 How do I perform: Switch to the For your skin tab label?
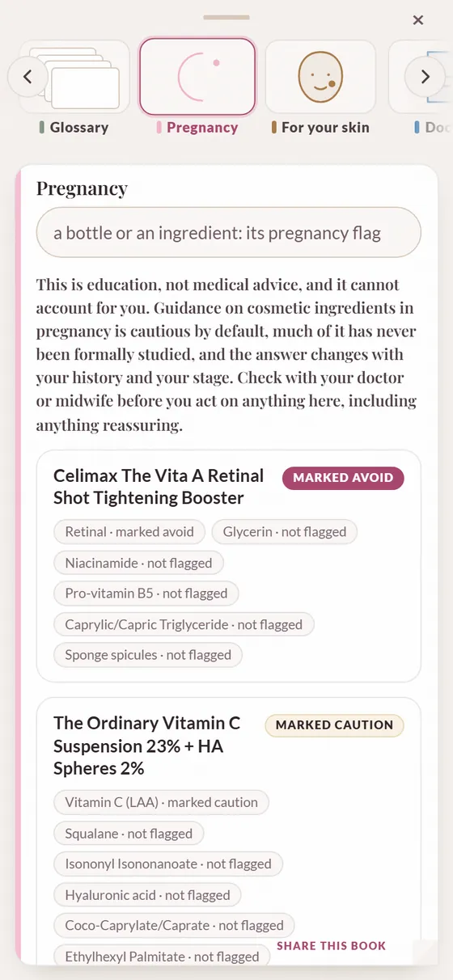tap(325, 128)
